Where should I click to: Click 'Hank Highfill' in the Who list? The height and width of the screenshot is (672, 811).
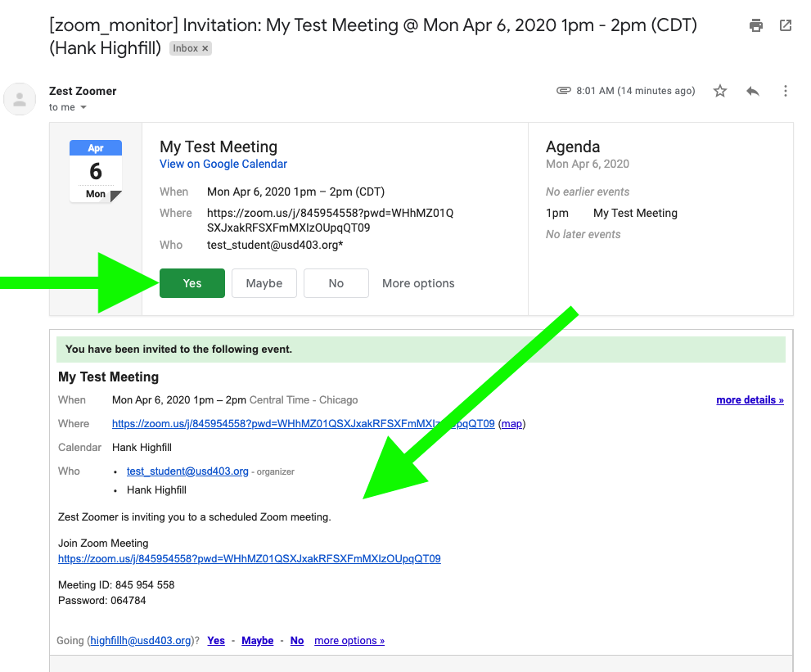(x=156, y=490)
